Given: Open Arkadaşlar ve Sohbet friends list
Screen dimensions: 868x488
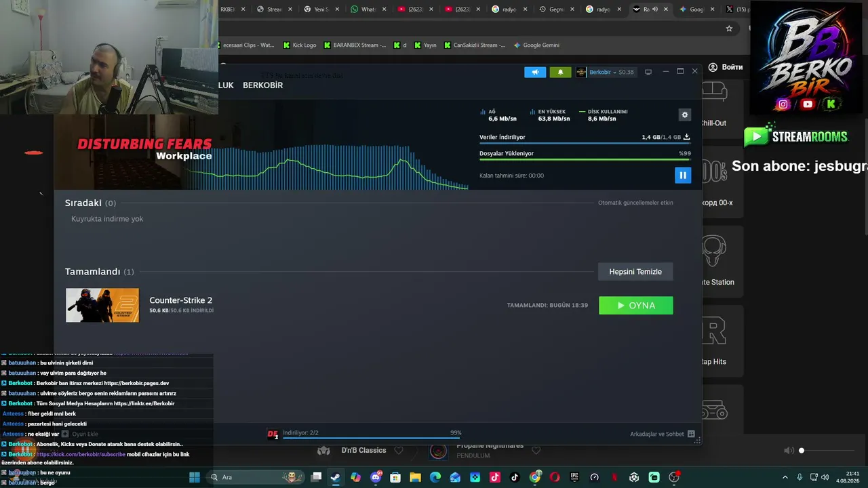Looking at the screenshot, I should [662, 434].
